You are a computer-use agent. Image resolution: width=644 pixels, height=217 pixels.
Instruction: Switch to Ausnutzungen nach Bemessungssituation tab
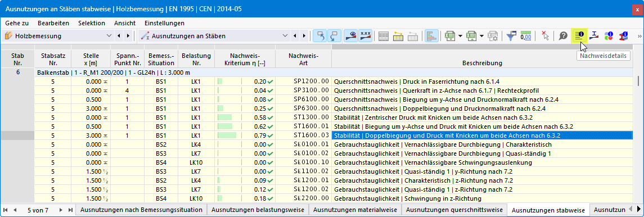pos(142,210)
